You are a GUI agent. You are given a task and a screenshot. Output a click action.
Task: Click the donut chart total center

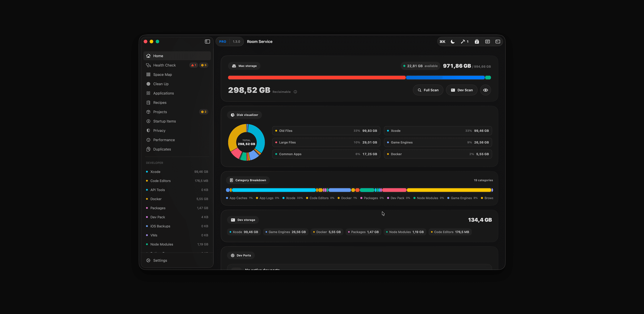click(x=247, y=142)
